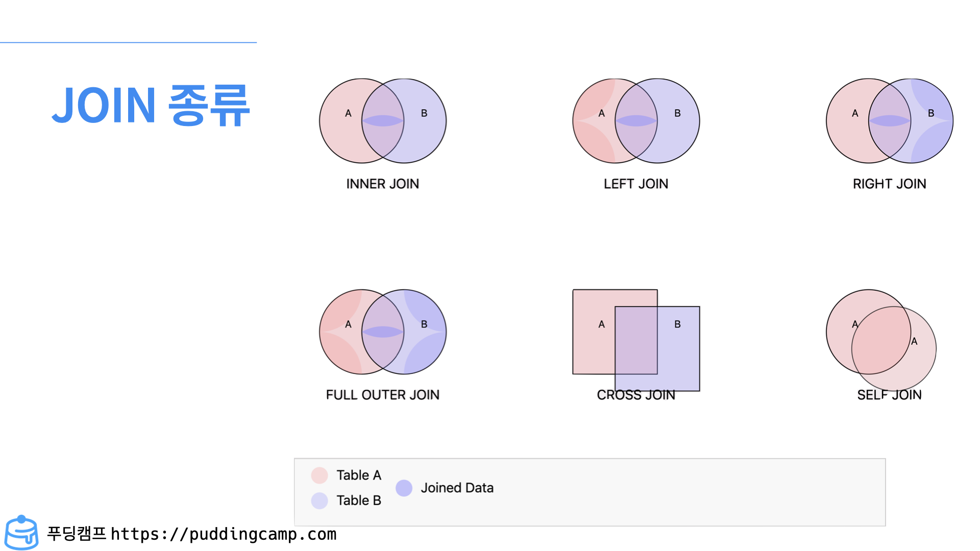Screen dimensions: 980x551
Task: Click the JOIN 종류 slide title
Action: 151,106
